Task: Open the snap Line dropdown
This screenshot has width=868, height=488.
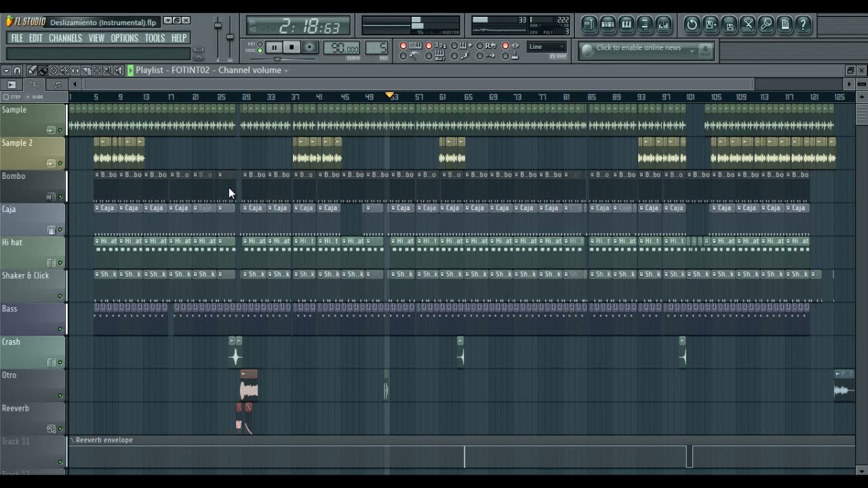Action: (547, 47)
